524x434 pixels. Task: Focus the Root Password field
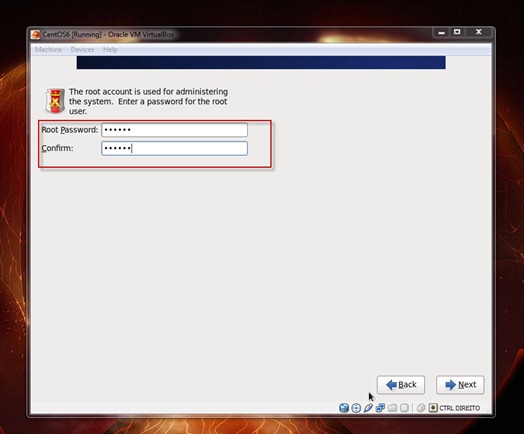click(174, 130)
